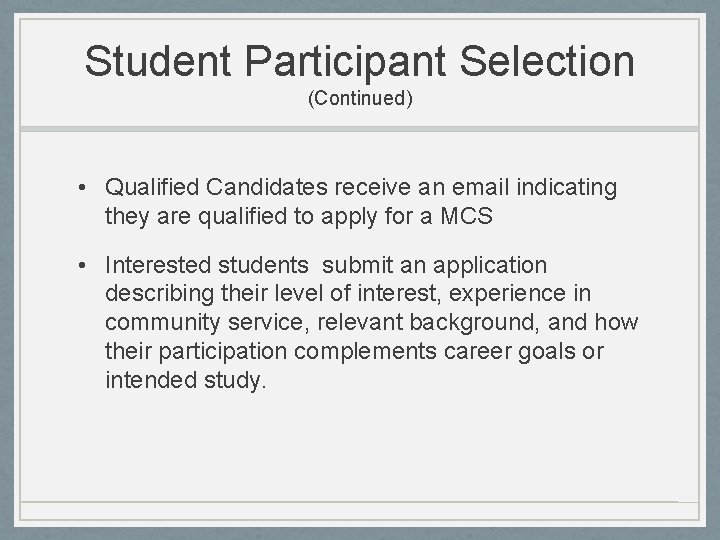Click the words 'Interested students'

pos(207,265)
